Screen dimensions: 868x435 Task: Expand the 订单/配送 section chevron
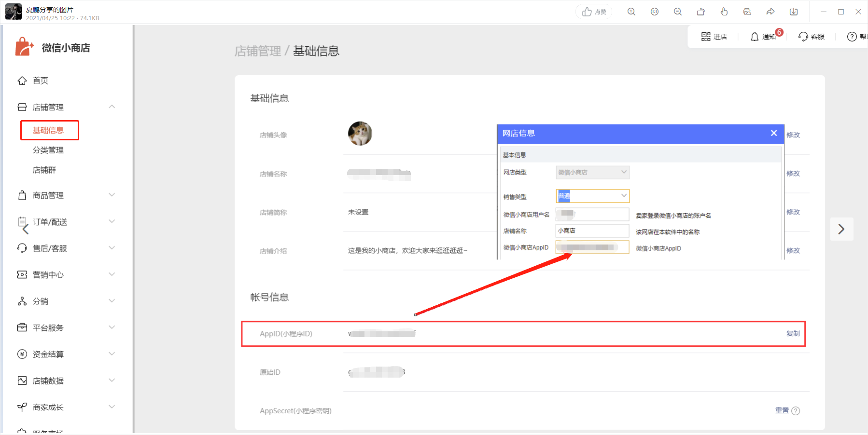click(x=112, y=221)
